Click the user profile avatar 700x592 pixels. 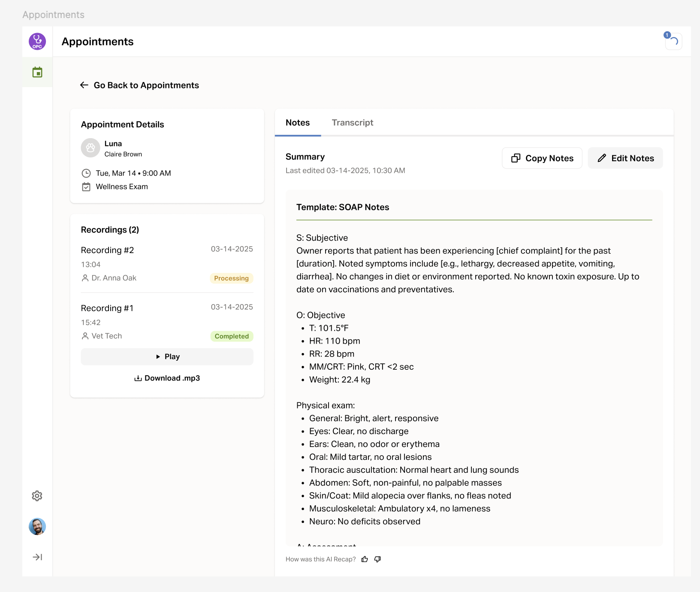(x=37, y=526)
